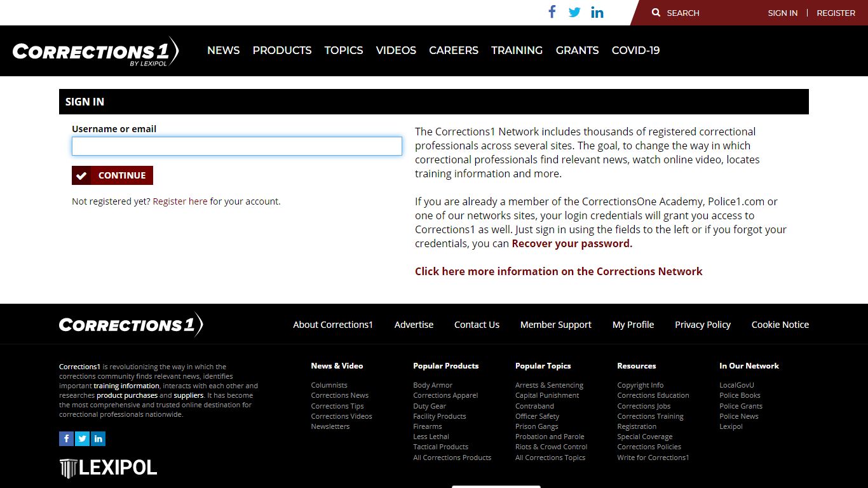Click the Continue button
Image resolution: width=868 pixels, height=488 pixels.
[112, 175]
